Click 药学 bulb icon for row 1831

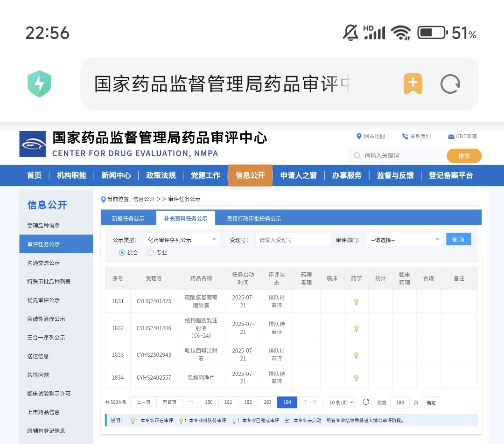coord(356,302)
